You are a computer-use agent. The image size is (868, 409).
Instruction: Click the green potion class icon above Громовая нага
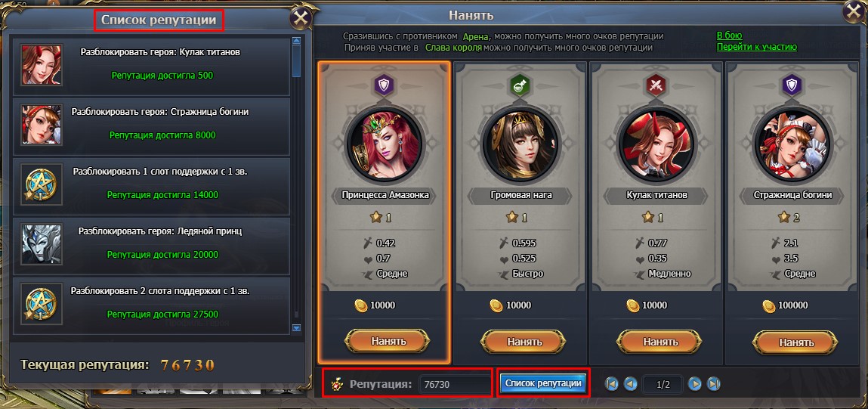tap(520, 85)
